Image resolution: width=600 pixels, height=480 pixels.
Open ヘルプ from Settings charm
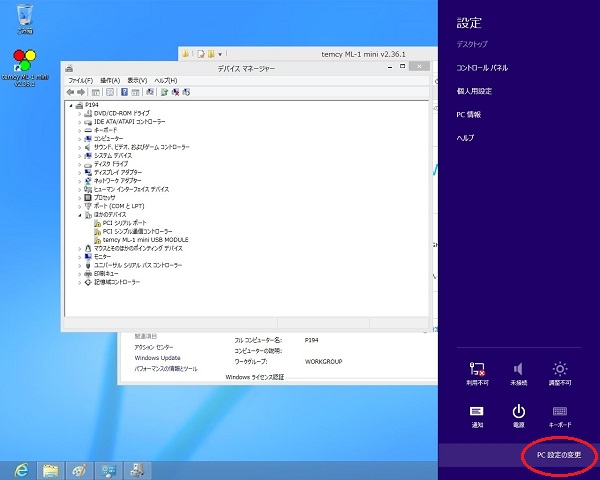465,138
